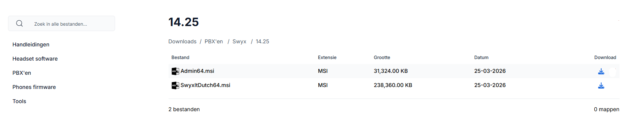
Task: Click the search magnifier icon
Action: (19, 23)
